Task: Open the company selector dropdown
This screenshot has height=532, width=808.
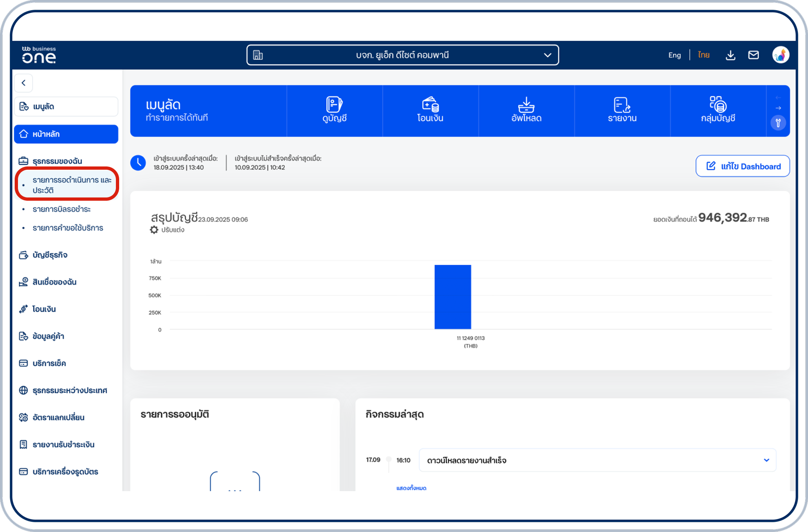Action: [402, 55]
